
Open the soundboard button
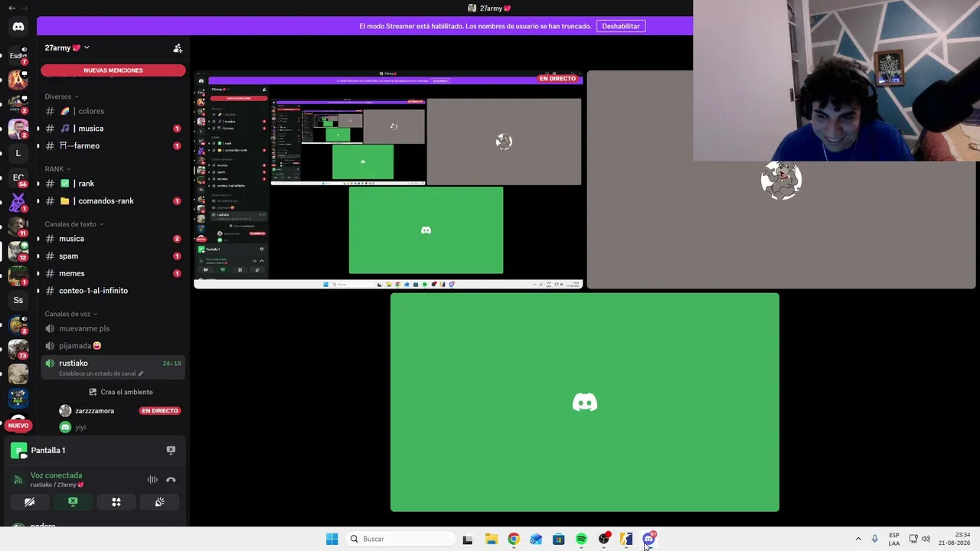pos(159,502)
